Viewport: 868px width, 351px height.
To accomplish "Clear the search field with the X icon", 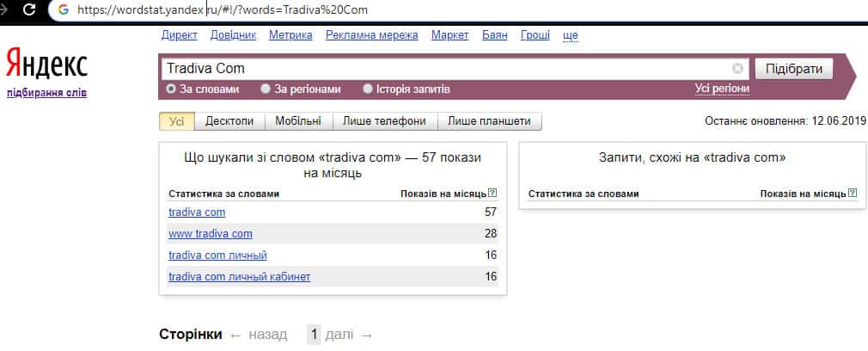I will pos(737,69).
